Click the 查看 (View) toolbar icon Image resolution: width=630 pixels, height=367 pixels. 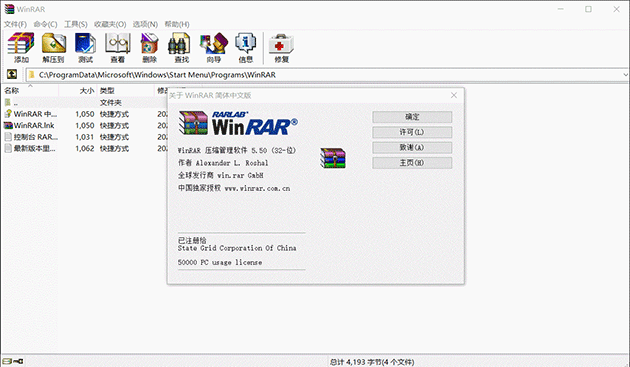118,43
